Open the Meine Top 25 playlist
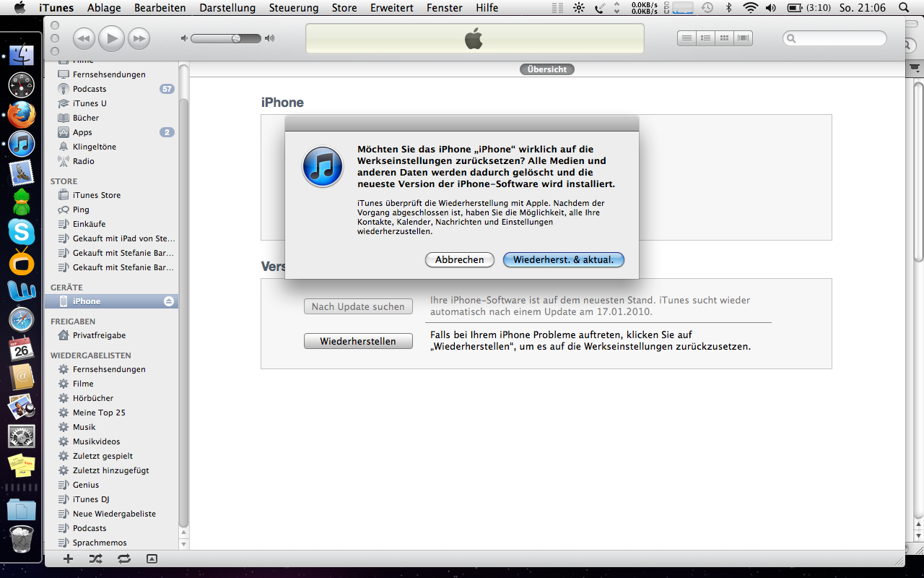Viewport: 924px width, 578px height. point(111,413)
